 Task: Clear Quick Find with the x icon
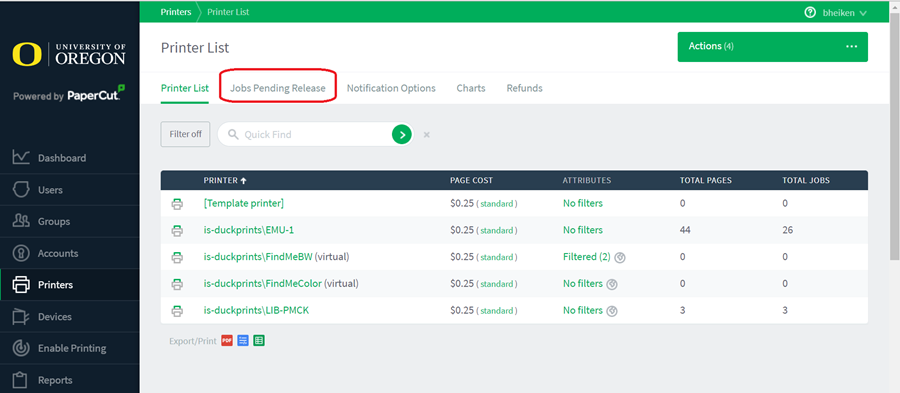[x=426, y=135]
